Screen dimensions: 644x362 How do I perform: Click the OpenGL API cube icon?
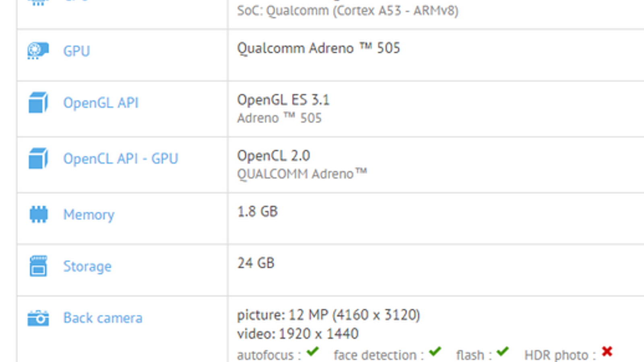pyautogui.click(x=38, y=103)
